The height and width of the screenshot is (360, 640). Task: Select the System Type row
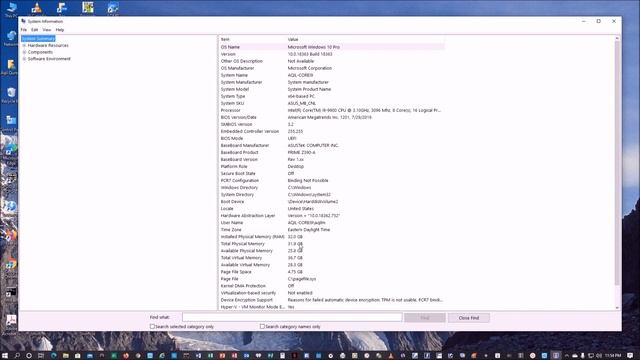click(332, 96)
